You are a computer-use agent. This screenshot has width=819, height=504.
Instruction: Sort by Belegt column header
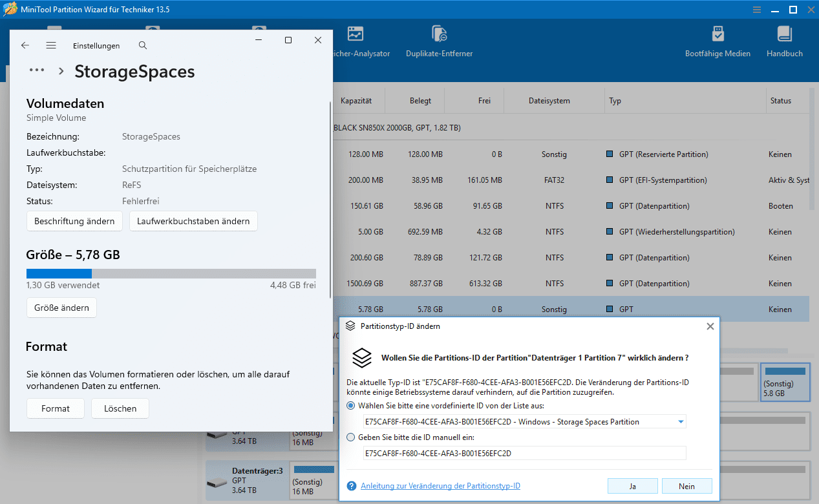pyautogui.click(x=420, y=101)
